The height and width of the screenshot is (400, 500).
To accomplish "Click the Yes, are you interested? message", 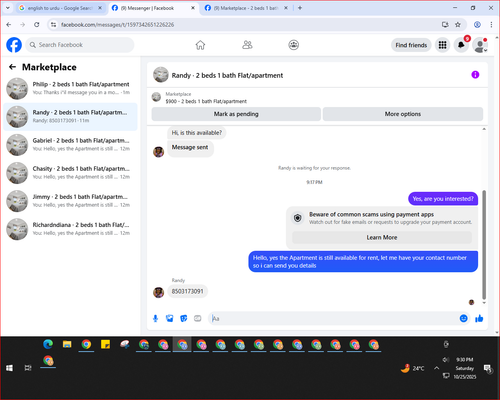I will [x=443, y=199].
